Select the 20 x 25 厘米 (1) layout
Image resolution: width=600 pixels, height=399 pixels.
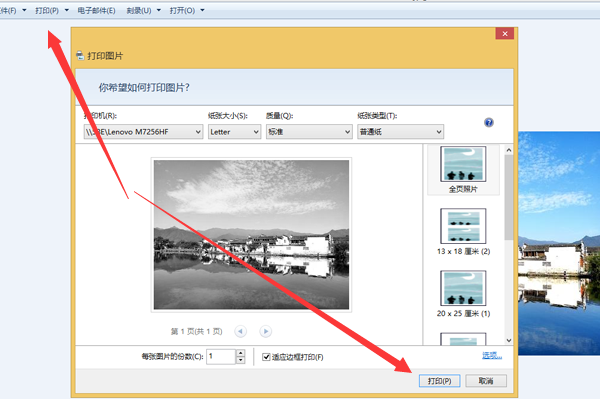463,294
